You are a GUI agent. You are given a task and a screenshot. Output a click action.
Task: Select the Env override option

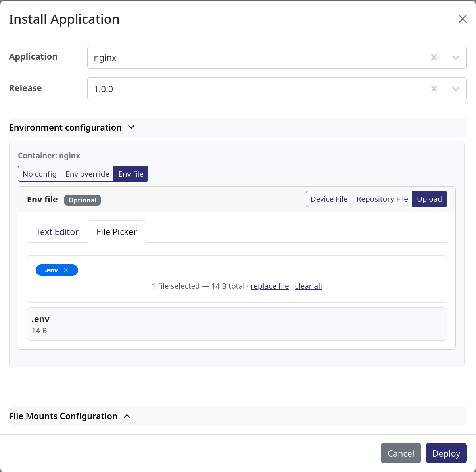(87, 174)
